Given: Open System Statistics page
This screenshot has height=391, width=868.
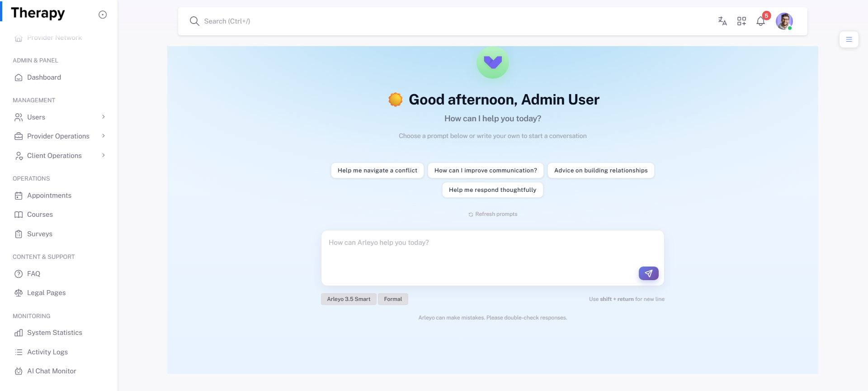Looking at the screenshot, I should click(59, 333).
